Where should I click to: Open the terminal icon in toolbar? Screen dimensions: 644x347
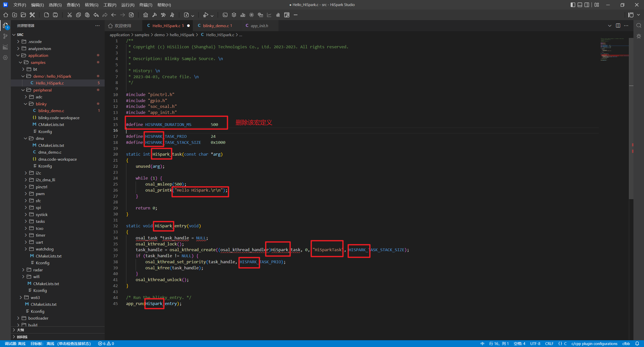tap(225, 15)
